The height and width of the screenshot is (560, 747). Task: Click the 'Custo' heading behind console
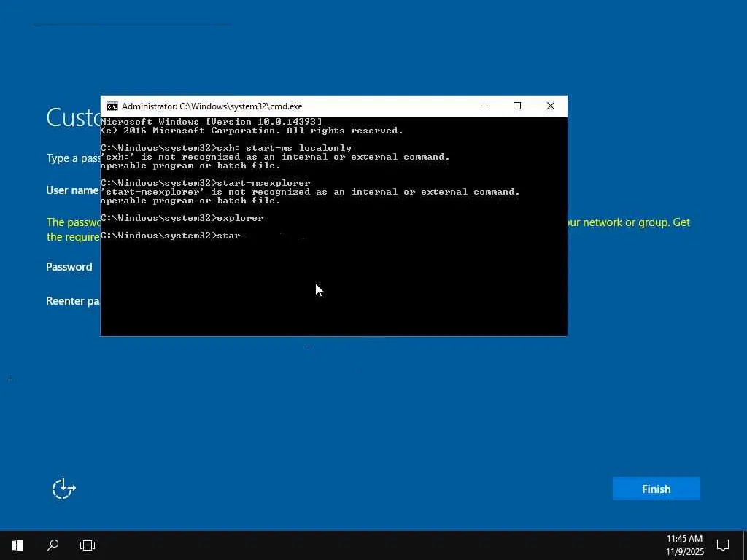(x=73, y=117)
